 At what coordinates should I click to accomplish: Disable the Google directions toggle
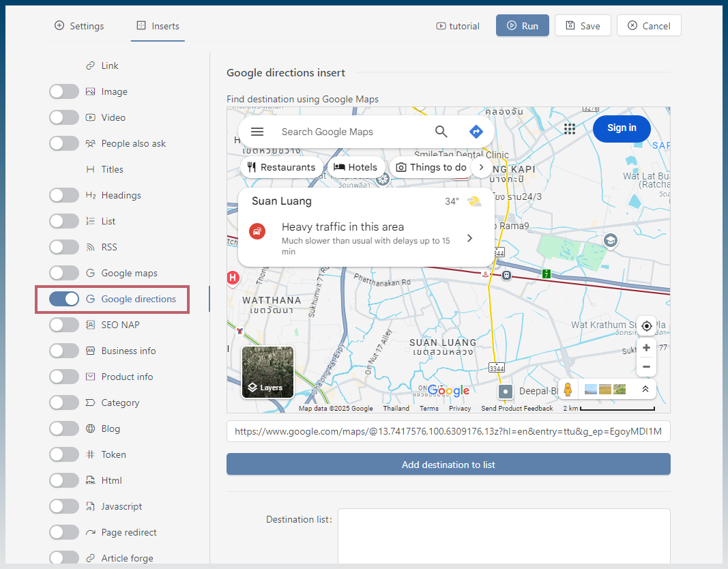64,299
